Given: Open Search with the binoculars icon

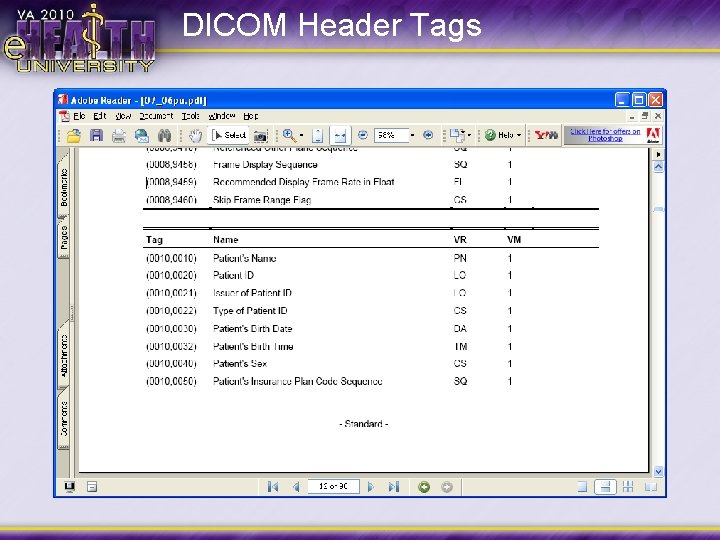Looking at the screenshot, I should pos(164,135).
